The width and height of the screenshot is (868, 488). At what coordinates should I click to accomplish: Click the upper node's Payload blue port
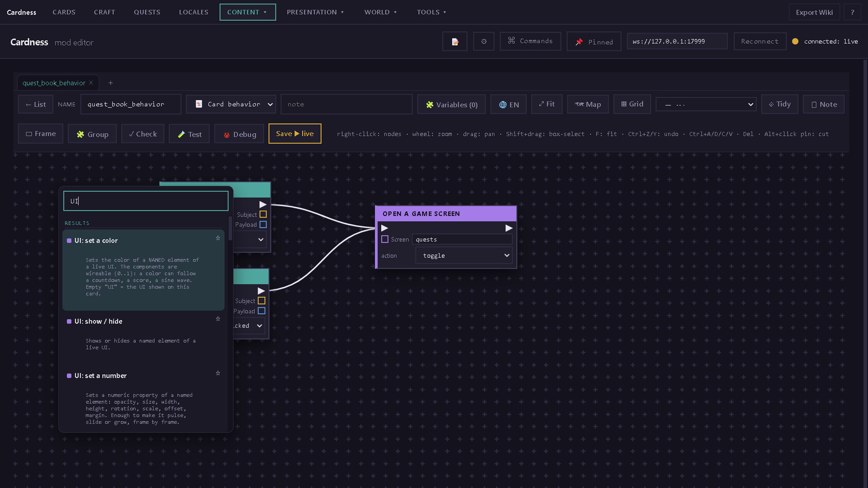(x=263, y=225)
